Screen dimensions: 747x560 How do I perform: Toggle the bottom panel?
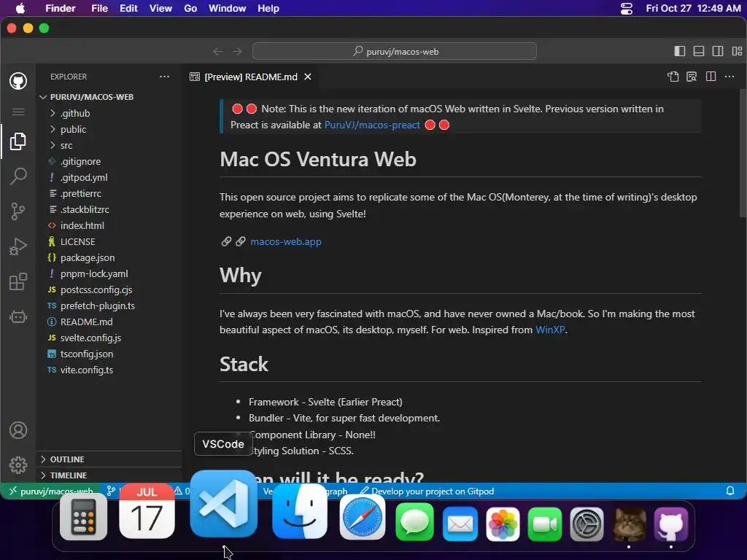point(699,52)
